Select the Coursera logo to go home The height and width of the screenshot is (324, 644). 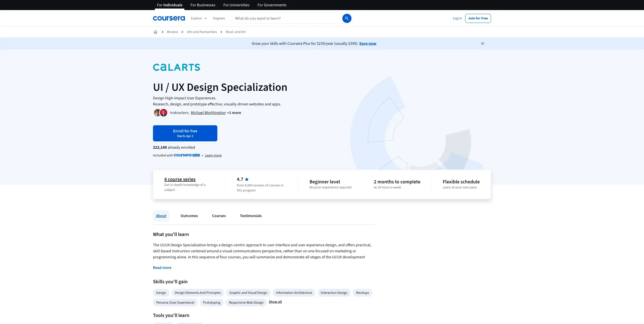point(169,18)
